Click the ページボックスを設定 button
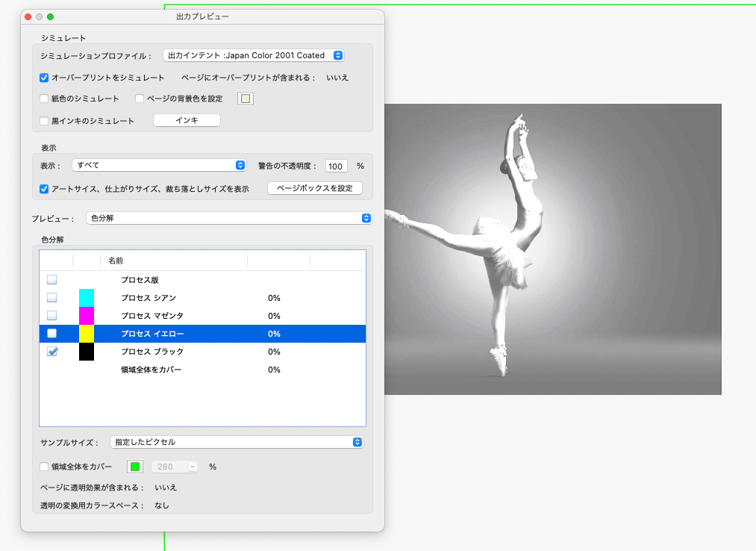 pos(313,188)
